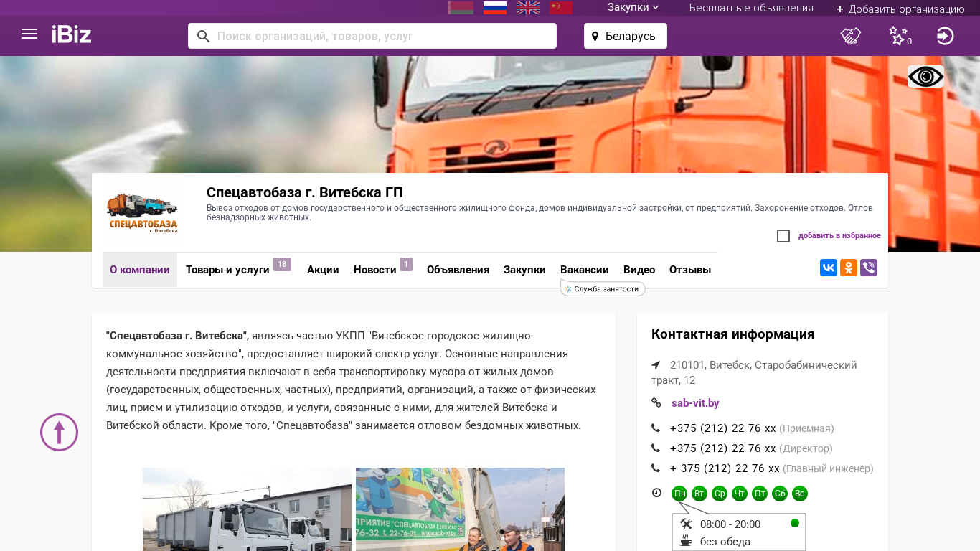Click 'Добавить организацию' link
The image size is (980, 551).
click(x=900, y=9)
